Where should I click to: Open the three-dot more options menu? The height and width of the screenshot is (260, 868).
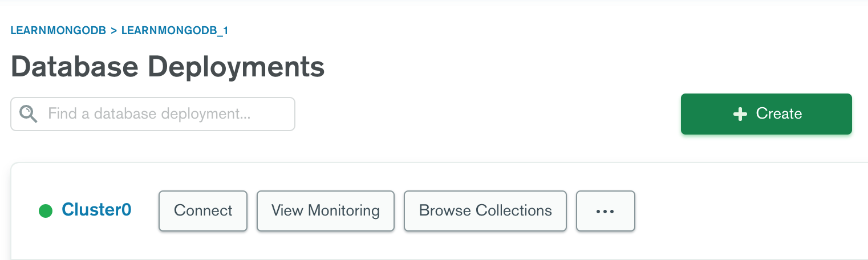[x=605, y=211]
